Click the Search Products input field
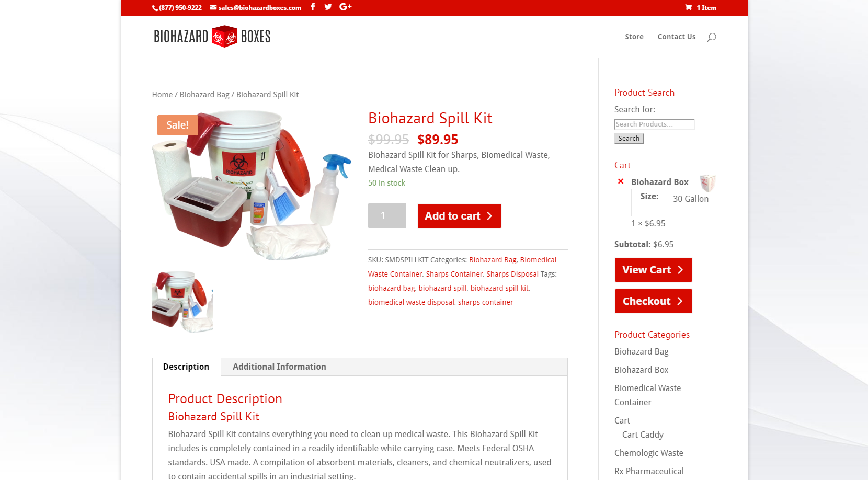This screenshot has width=868, height=480. click(654, 124)
